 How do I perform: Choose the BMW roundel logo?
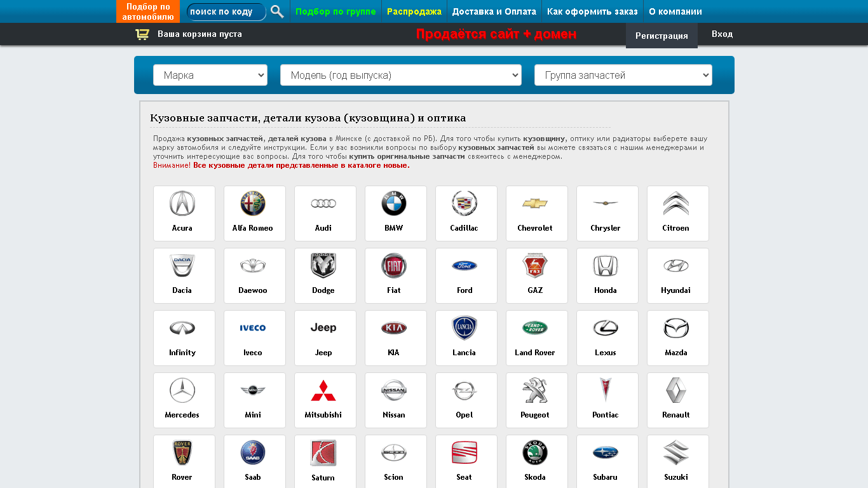click(x=394, y=203)
